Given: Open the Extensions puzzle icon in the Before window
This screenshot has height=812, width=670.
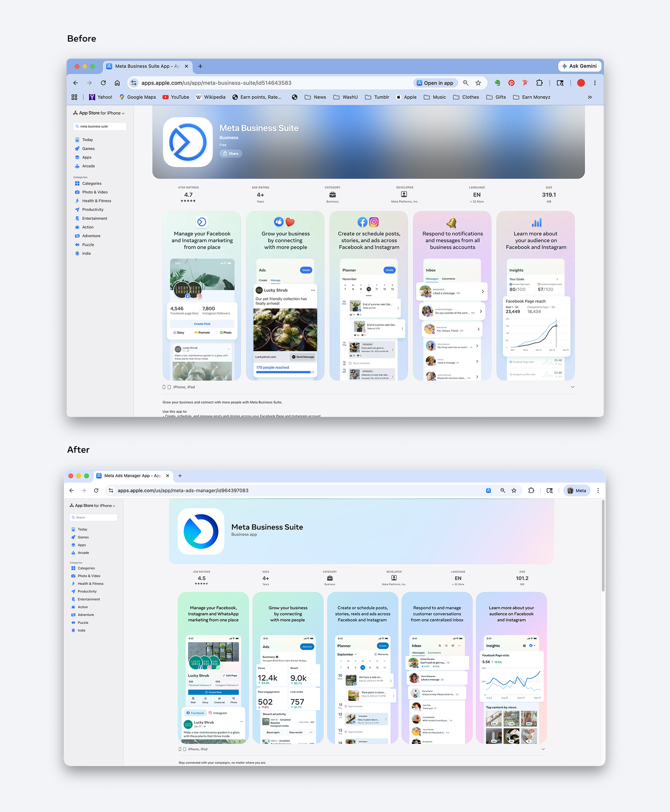Looking at the screenshot, I should click(540, 83).
